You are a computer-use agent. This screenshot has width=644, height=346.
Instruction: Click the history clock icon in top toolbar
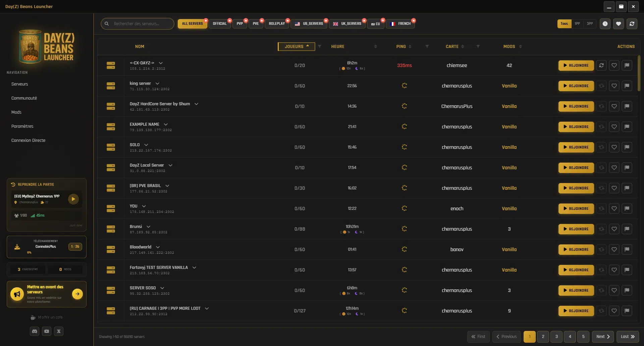[x=605, y=24]
